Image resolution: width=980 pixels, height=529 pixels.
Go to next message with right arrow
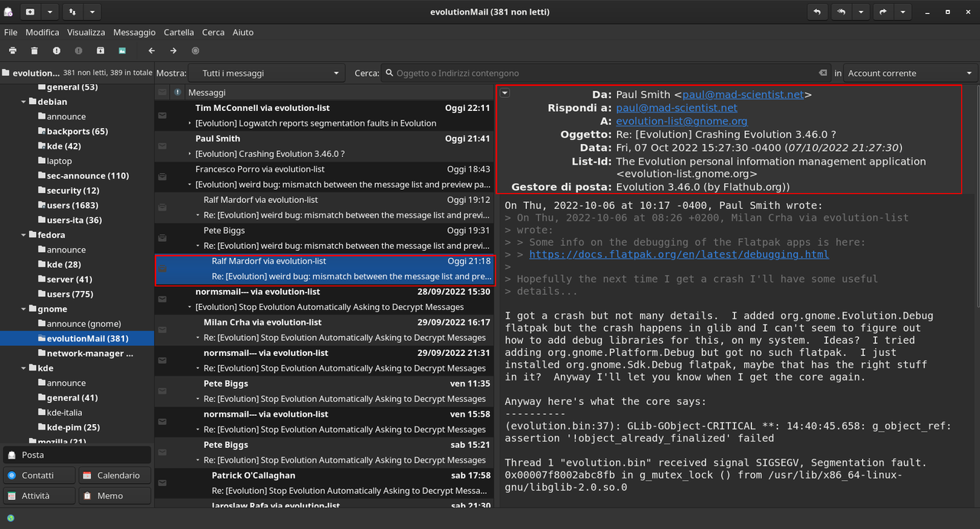(x=174, y=51)
